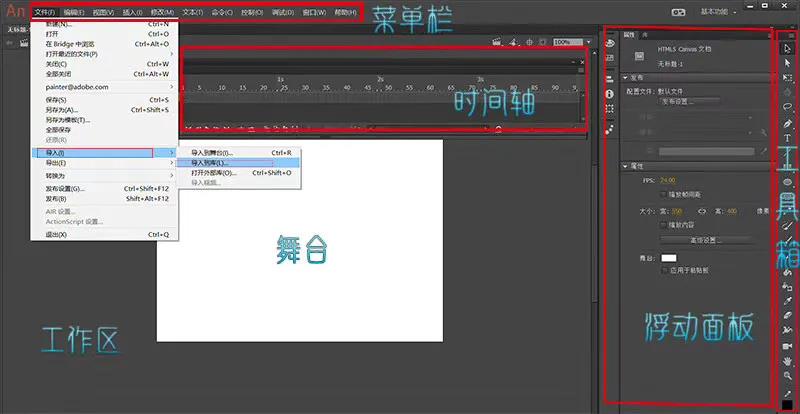Select the Text tool
Viewport: 800px width, 414px height.
coord(787,138)
